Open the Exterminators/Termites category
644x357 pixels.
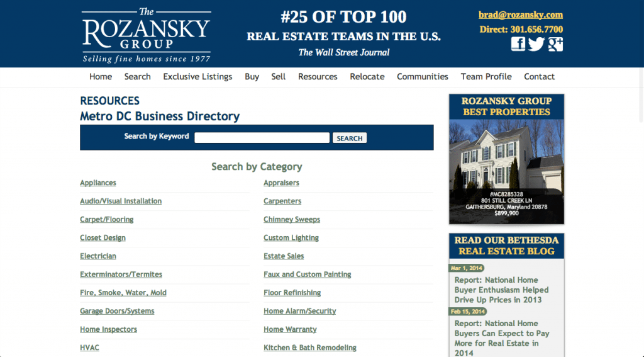click(x=121, y=275)
